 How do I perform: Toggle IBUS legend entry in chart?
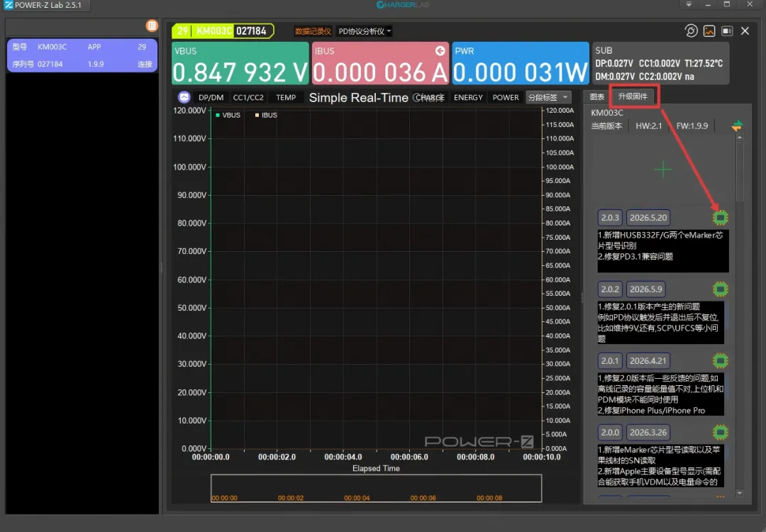point(266,116)
